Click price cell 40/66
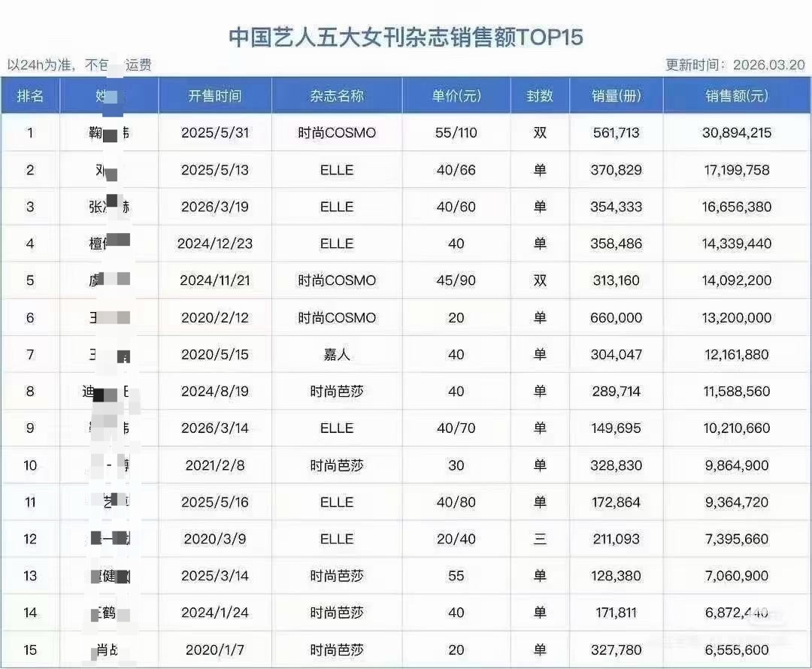 (x=456, y=170)
